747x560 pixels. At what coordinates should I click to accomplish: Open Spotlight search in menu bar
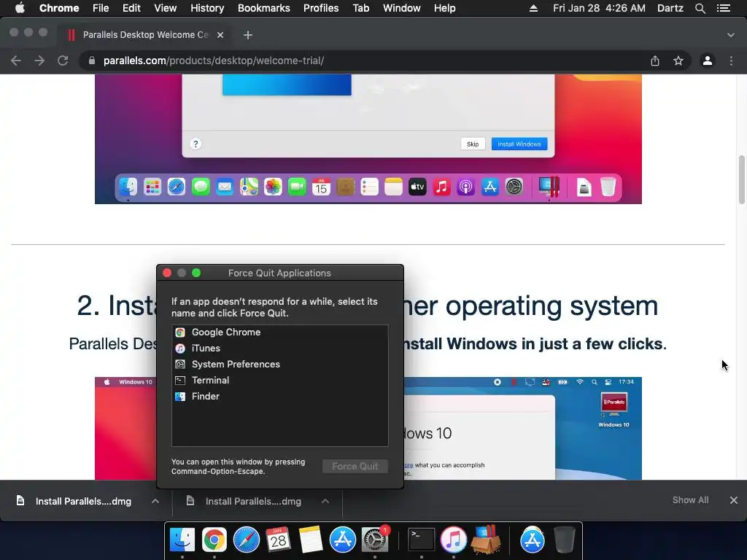[x=700, y=8]
